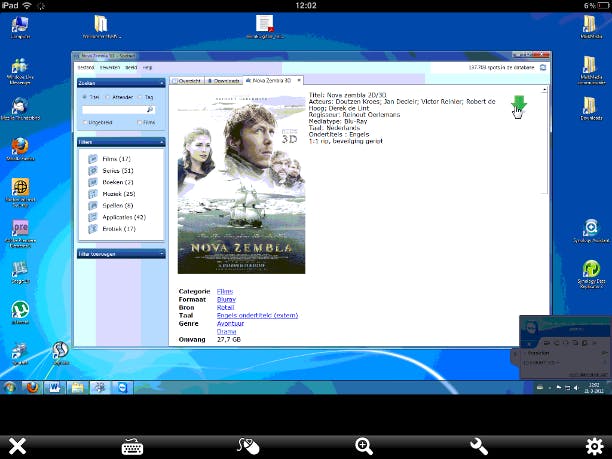Click the search magnifier in the Zoeken box
This screenshot has width=612, height=459.
tap(150, 110)
